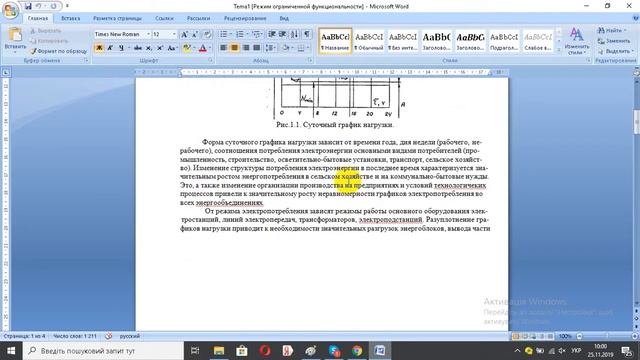The height and width of the screenshot is (360, 640).
Task: Apply superscript formatting
Action: 160,48
